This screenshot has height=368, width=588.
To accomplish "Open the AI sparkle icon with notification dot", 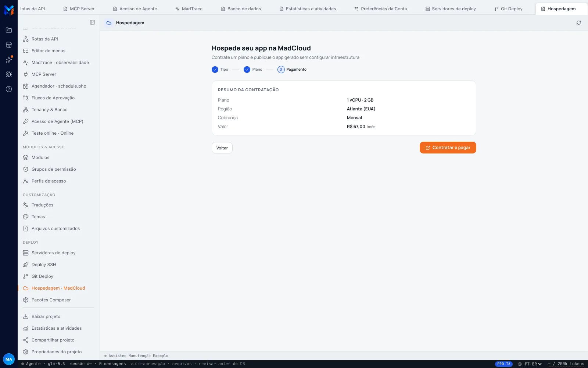I will coord(9,60).
